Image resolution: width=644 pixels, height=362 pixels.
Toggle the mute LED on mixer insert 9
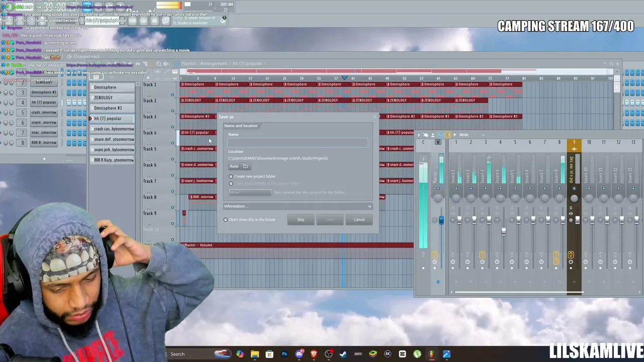pos(574,189)
